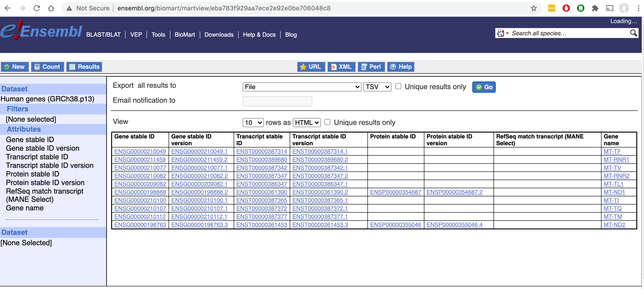Open the export destination File dropdown
This screenshot has height=290, width=644.
pyautogui.click(x=302, y=87)
